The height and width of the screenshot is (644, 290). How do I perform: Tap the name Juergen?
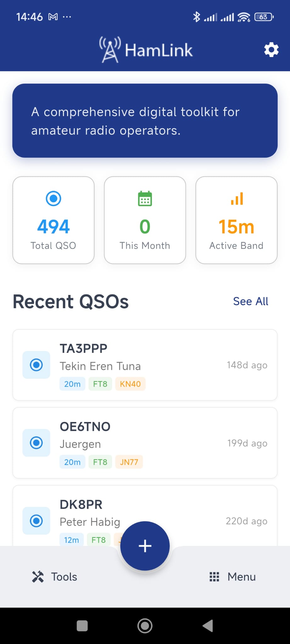(80, 444)
